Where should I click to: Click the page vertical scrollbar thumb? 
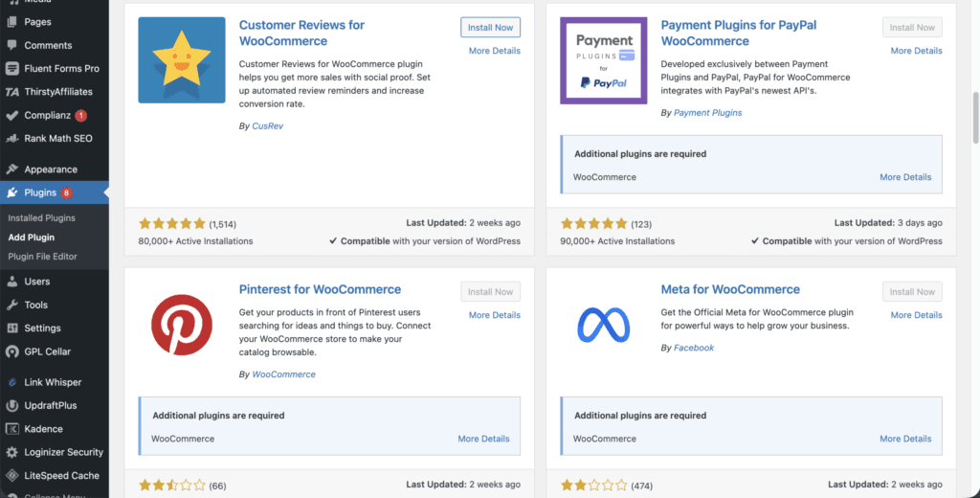click(975, 118)
